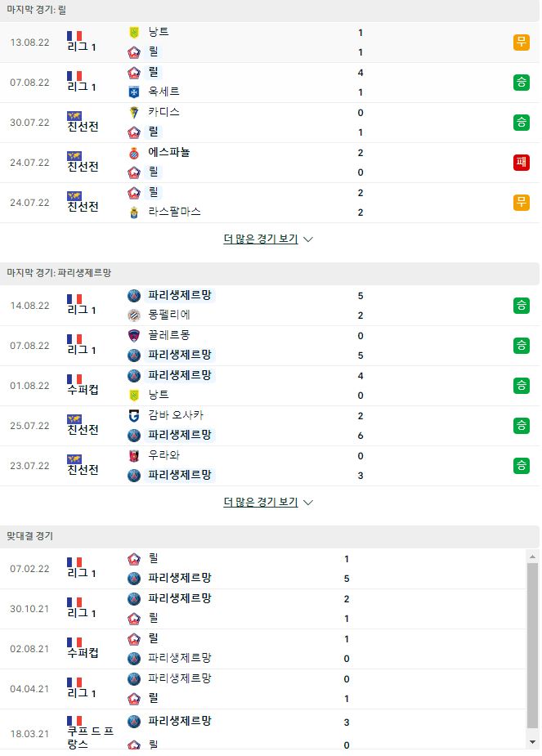Open the 더 많은 경기 보기 link under Lille
542x756 pixels.
tap(261, 239)
